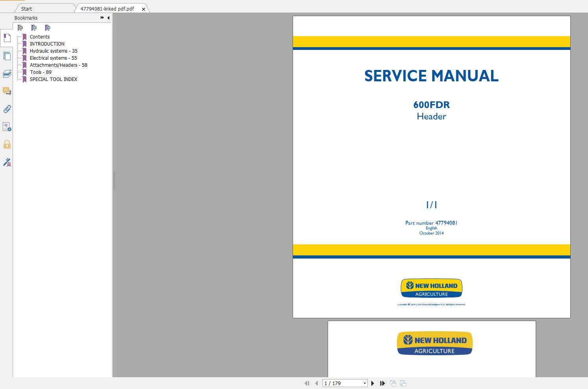Open the pen-and-ribbon signature panel icon

7,162
